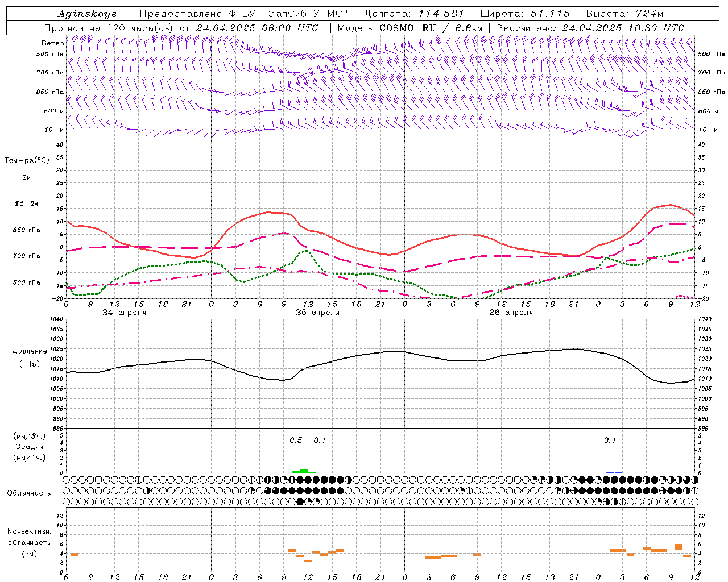Click the pink dash-dot line sample under 700 гПа legend

click(25, 263)
